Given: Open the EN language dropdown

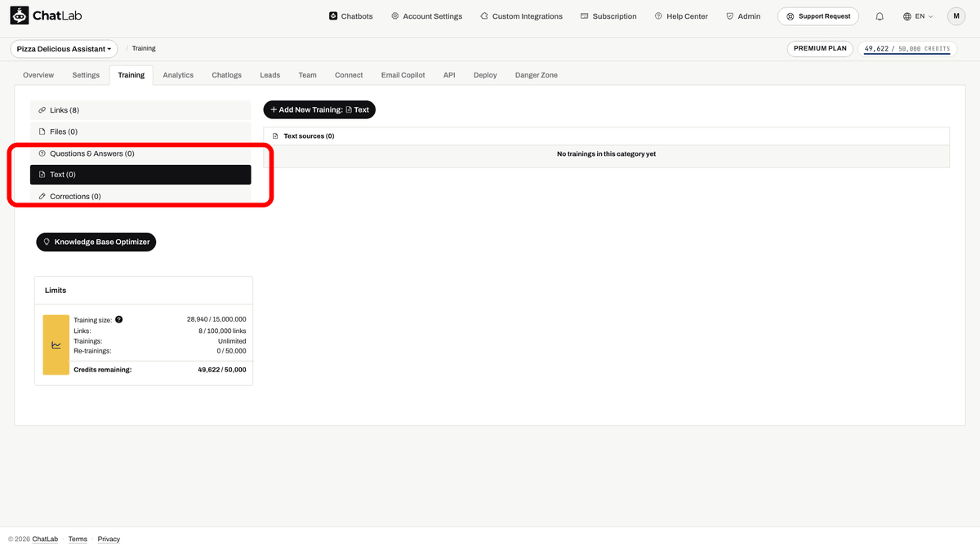Looking at the screenshot, I should 918,16.
